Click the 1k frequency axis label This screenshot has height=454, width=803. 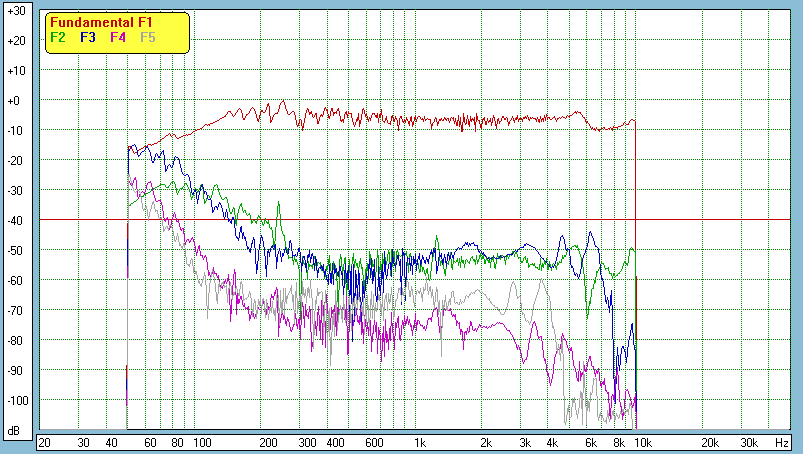pos(421,442)
